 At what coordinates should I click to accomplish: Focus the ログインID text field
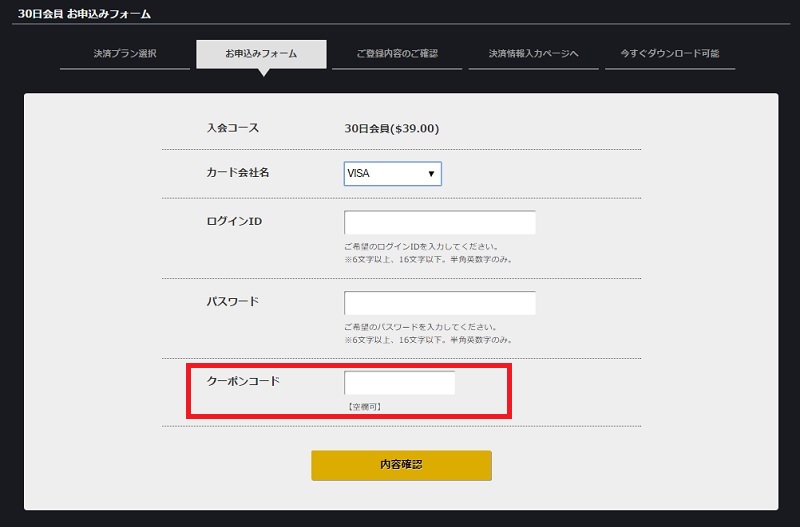point(440,223)
